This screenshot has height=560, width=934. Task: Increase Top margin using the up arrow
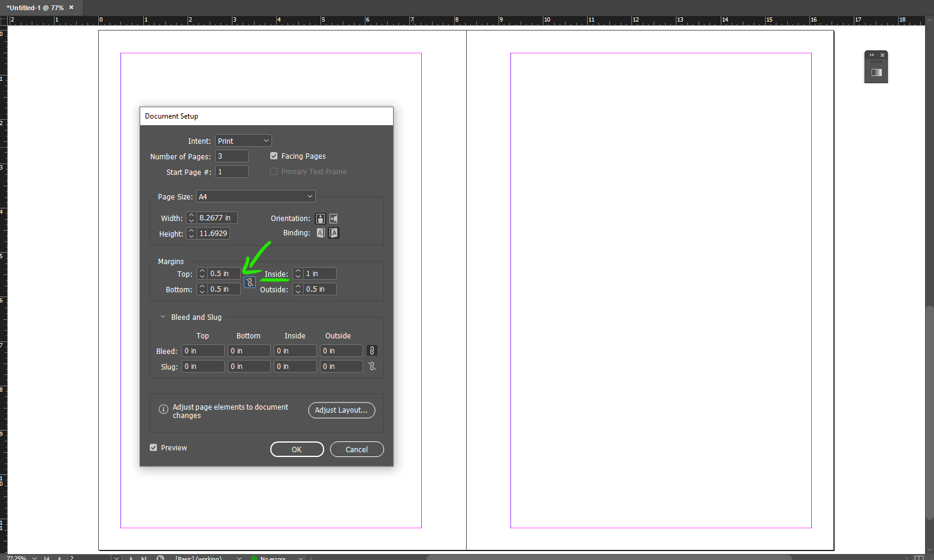(x=202, y=271)
